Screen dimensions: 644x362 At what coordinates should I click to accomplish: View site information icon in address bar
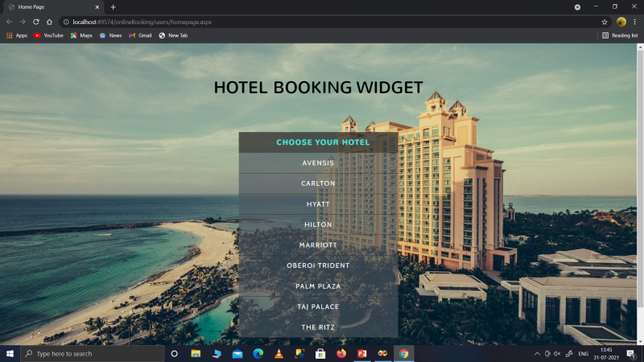click(x=66, y=23)
